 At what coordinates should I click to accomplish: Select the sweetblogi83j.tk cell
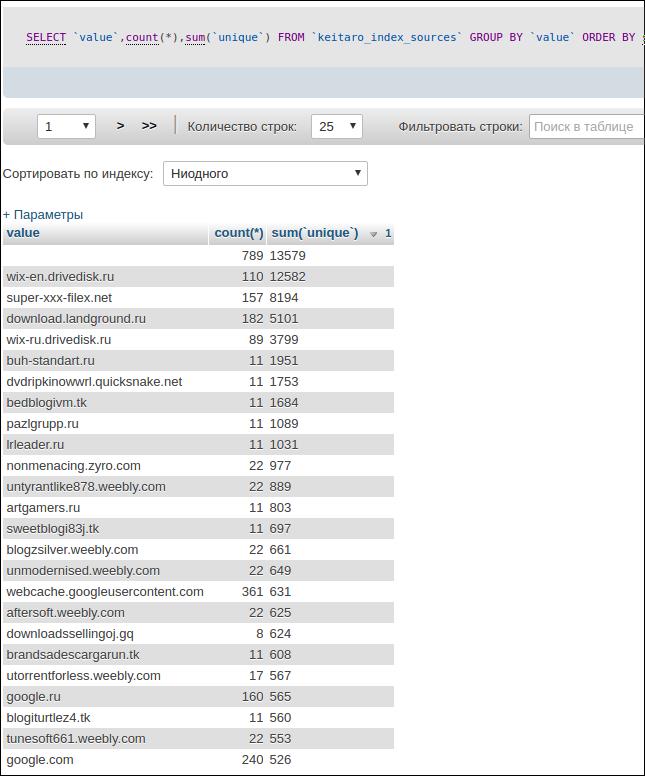105,529
